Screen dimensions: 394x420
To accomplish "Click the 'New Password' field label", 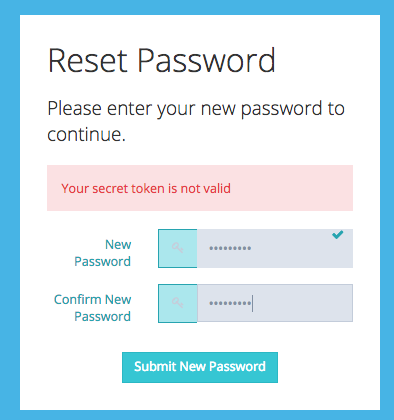I will click(103, 253).
